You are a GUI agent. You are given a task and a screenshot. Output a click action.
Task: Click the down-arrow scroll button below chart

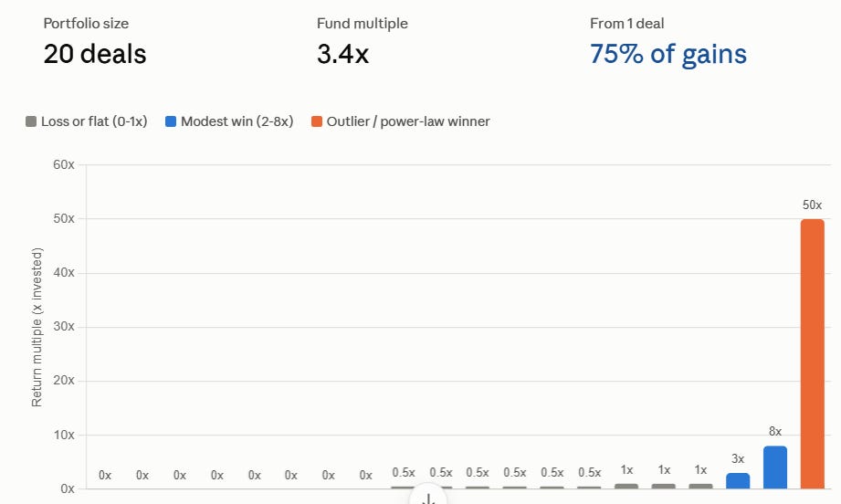(x=428, y=496)
